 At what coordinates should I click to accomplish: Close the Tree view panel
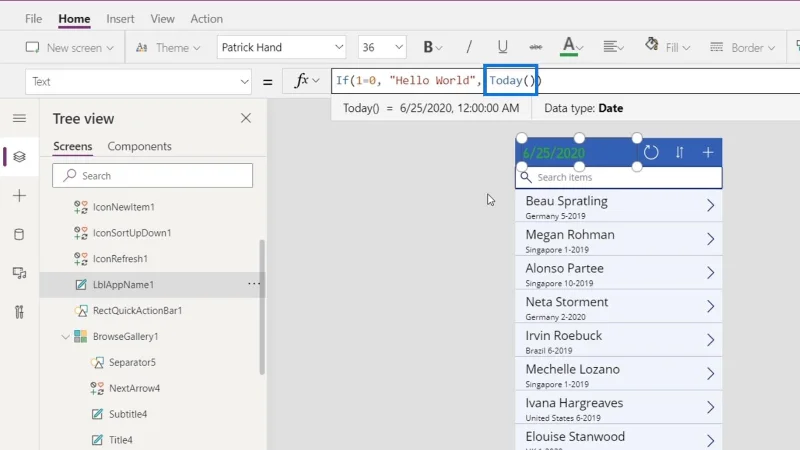246,118
